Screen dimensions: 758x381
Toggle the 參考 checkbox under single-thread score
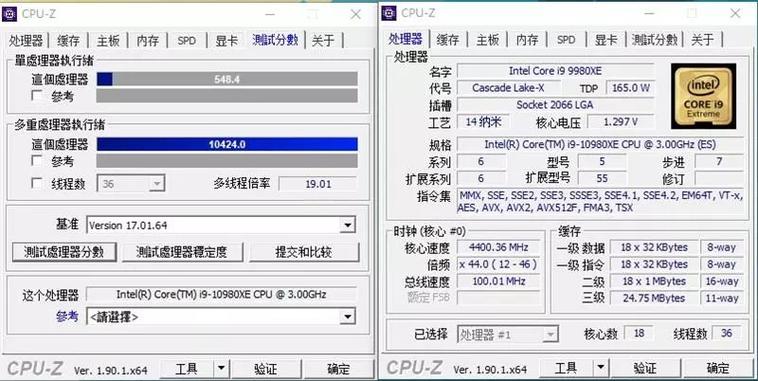pos(37,96)
